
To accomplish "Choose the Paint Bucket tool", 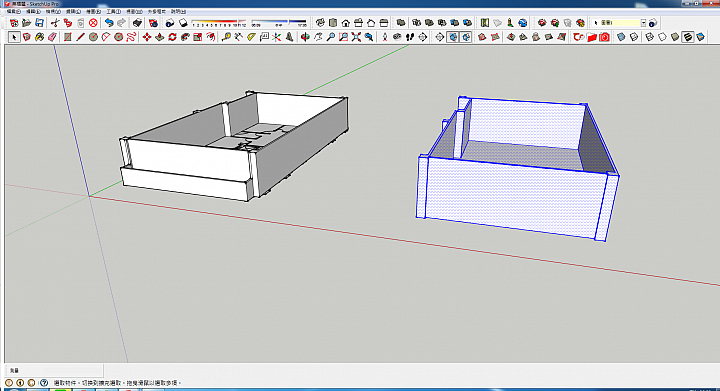I will [x=39, y=37].
